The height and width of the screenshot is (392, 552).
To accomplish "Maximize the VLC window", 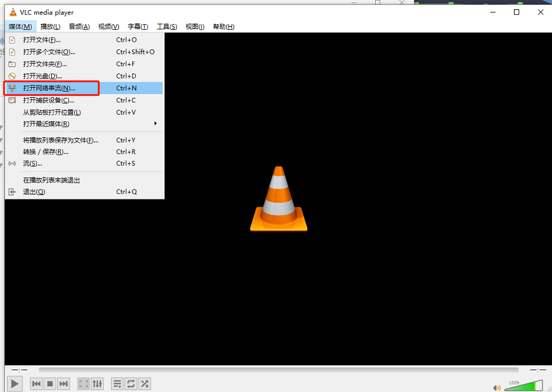I will point(516,12).
